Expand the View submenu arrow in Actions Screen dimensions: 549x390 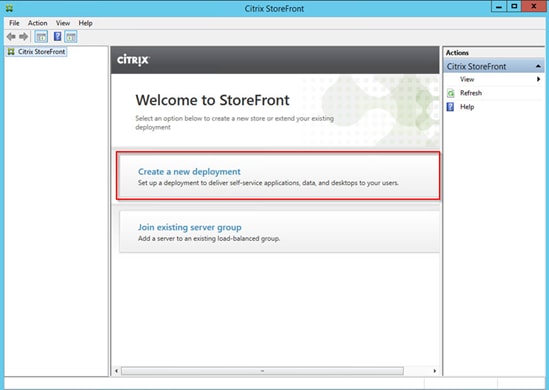pos(538,79)
